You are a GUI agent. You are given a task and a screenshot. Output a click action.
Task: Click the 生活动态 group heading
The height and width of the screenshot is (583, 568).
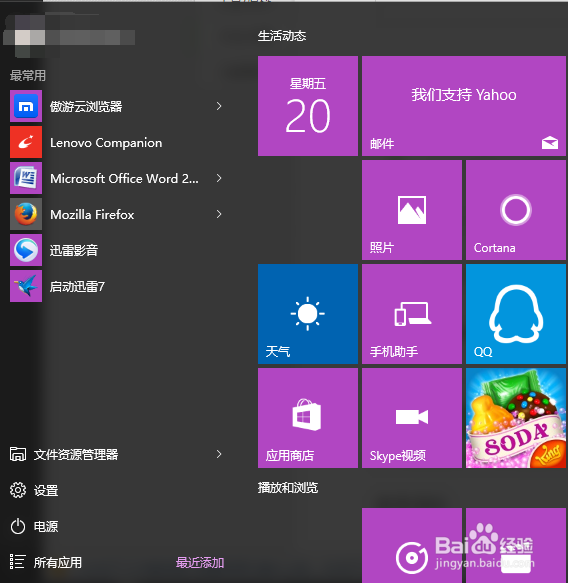coord(282,36)
